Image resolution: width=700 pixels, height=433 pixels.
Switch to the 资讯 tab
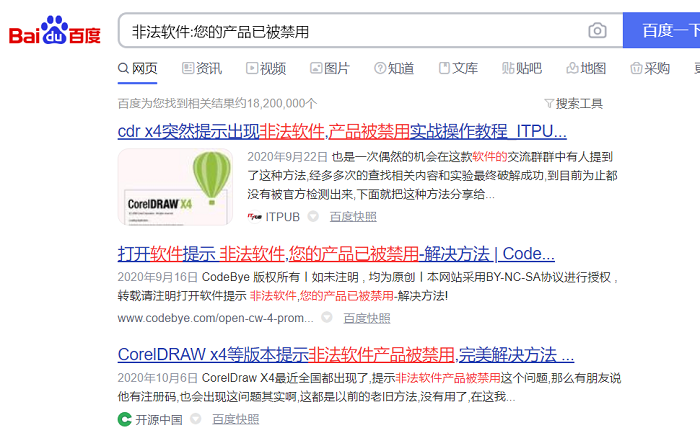pos(202,68)
